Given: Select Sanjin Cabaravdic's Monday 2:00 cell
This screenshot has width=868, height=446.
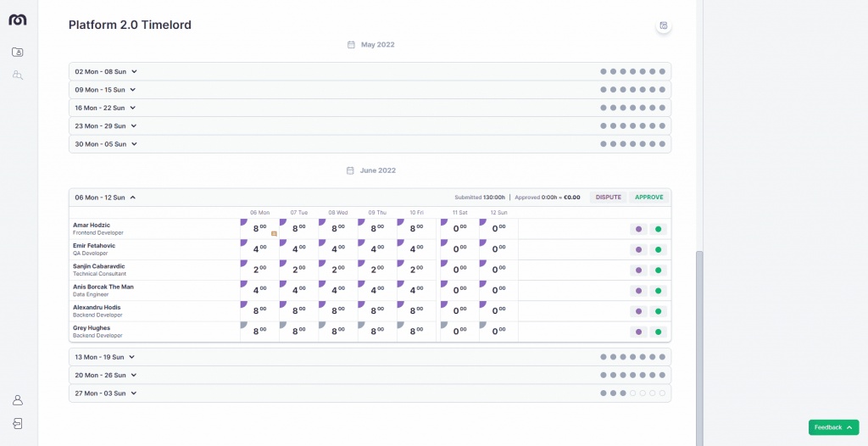Looking at the screenshot, I should (x=259, y=270).
